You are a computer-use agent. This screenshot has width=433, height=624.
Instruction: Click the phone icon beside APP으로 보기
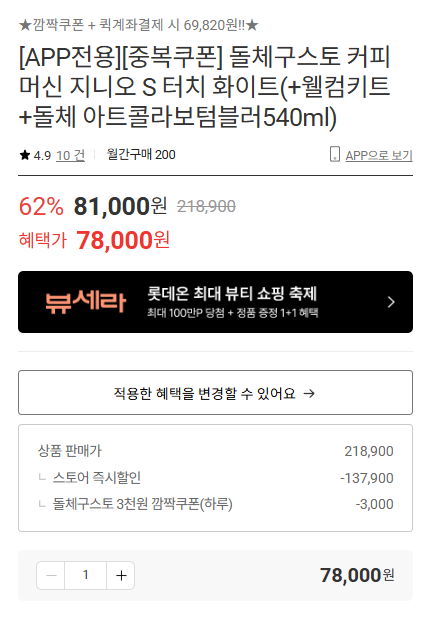click(x=335, y=154)
